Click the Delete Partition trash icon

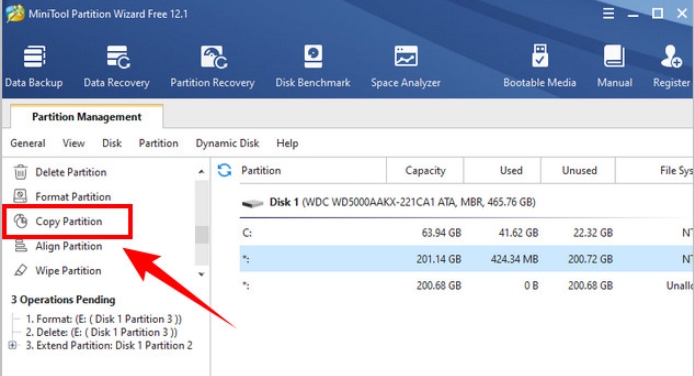pos(20,172)
